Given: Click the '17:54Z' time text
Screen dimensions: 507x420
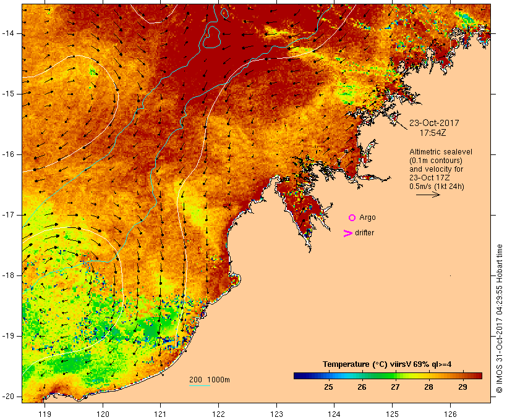Looking at the screenshot, I should pos(433,133).
